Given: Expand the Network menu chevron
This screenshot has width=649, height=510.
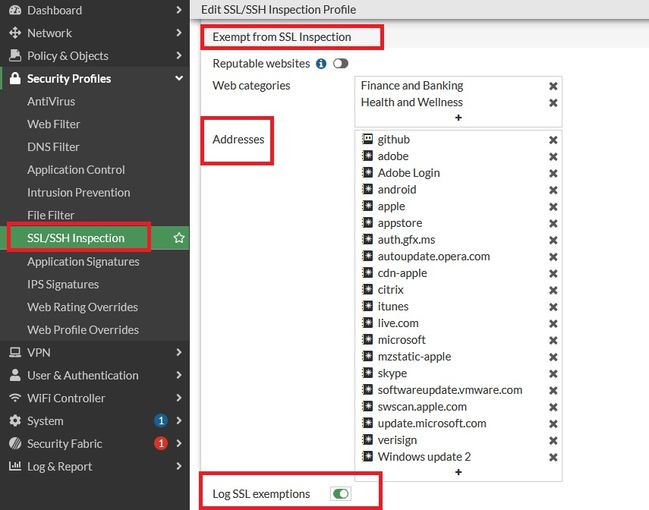Looking at the screenshot, I should coord(178,32).
